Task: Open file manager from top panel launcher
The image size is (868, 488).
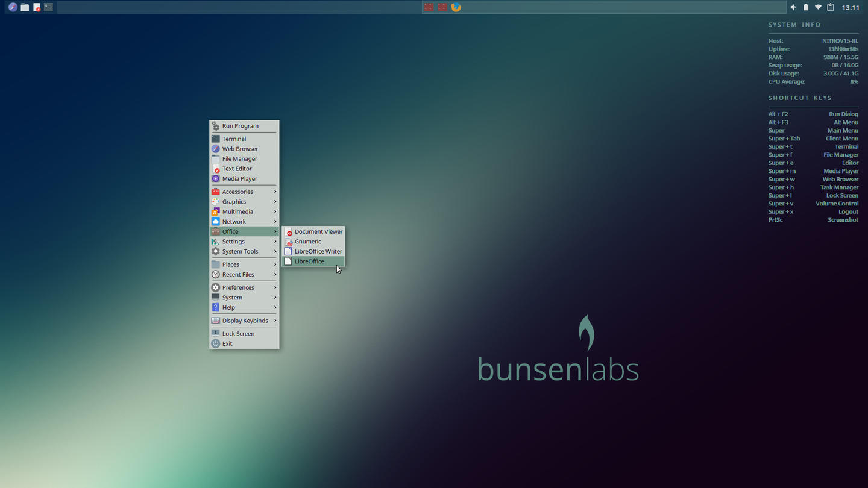Action: pos(25,7)
